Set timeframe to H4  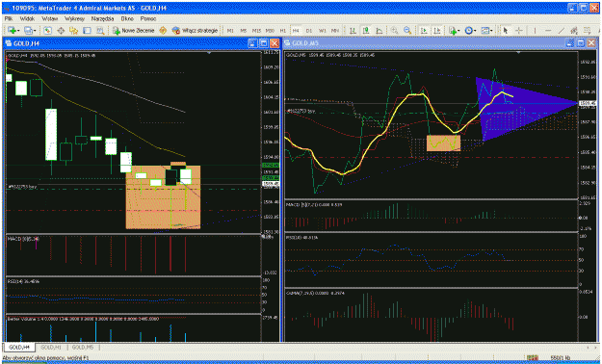296,31
